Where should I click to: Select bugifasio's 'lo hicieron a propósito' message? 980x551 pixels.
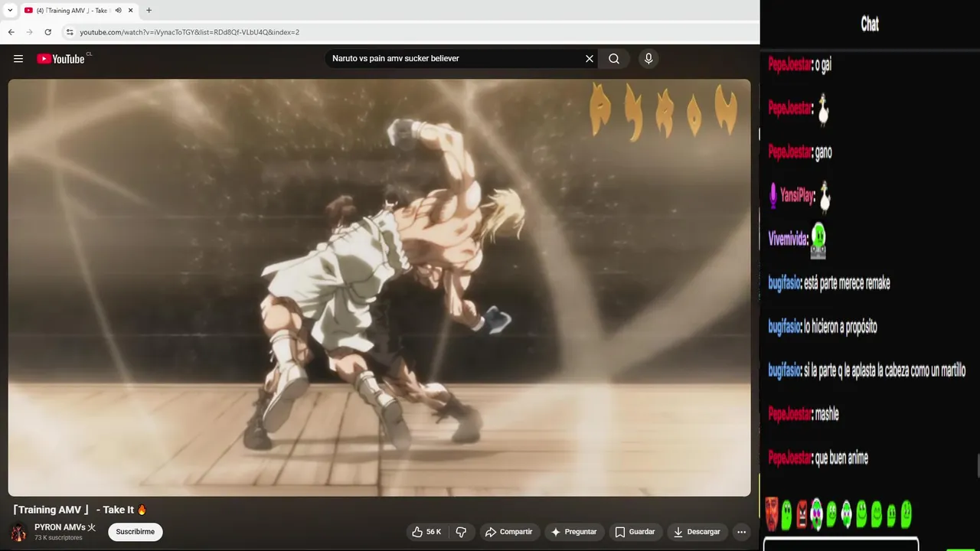click(823, 327)
